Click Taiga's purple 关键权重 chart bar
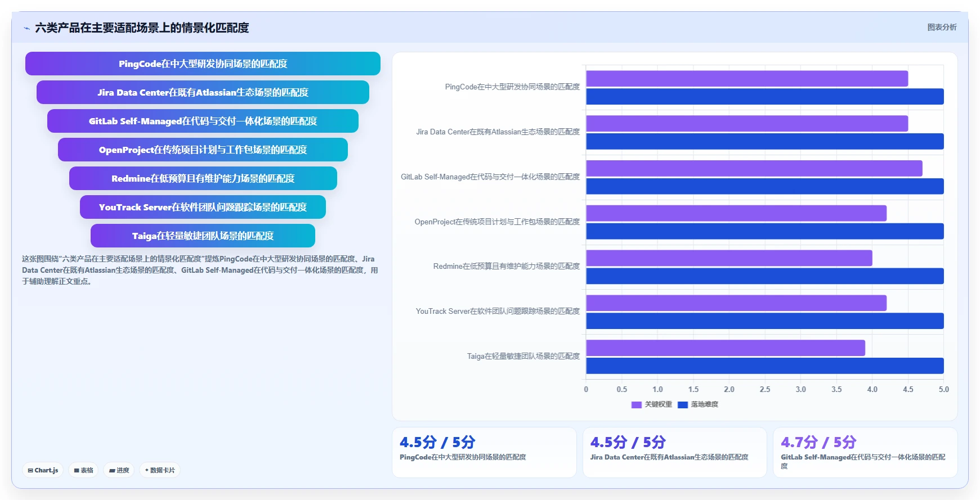The width and height of the screenshot is (980, 500). tap(726, 348)
